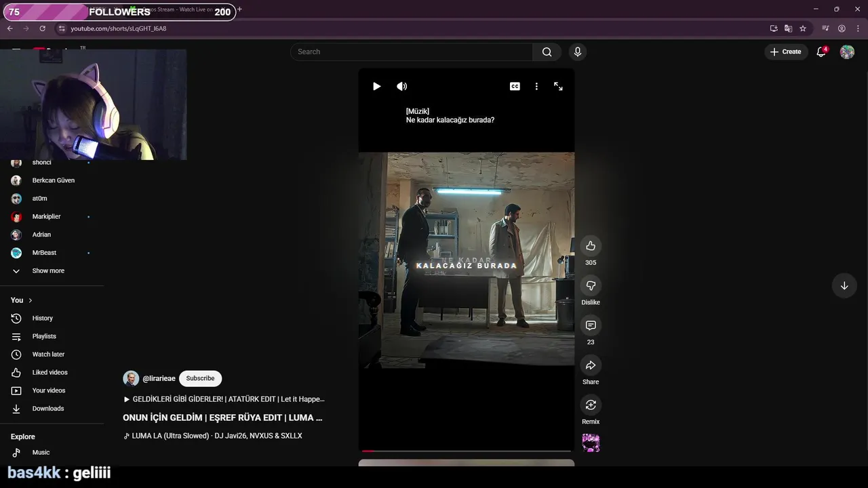
Task: Open account avatar menu in YouTube
Action: click(847, 52)
